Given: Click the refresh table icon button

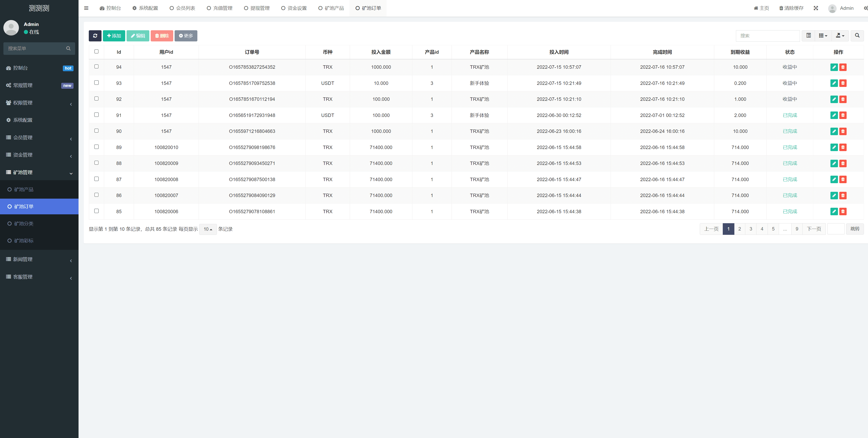Looking at the screenshot, I should [95, 36].
